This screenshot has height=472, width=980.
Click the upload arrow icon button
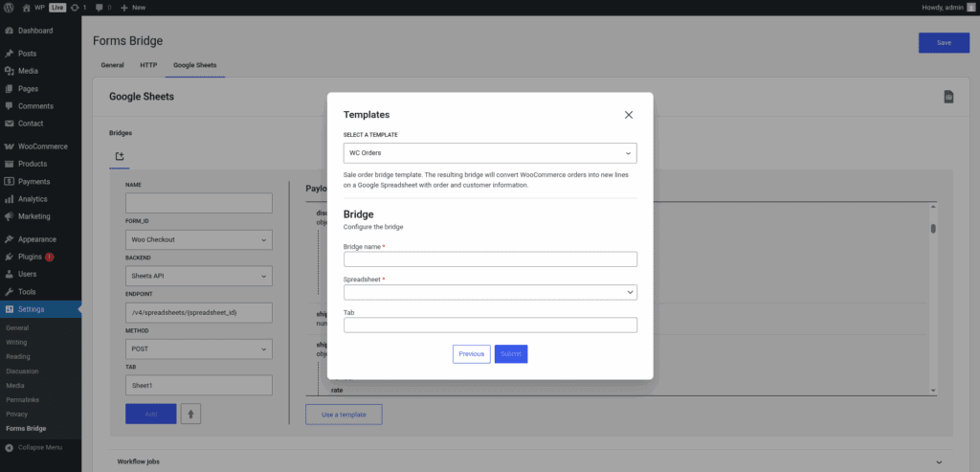coord(190,414)
